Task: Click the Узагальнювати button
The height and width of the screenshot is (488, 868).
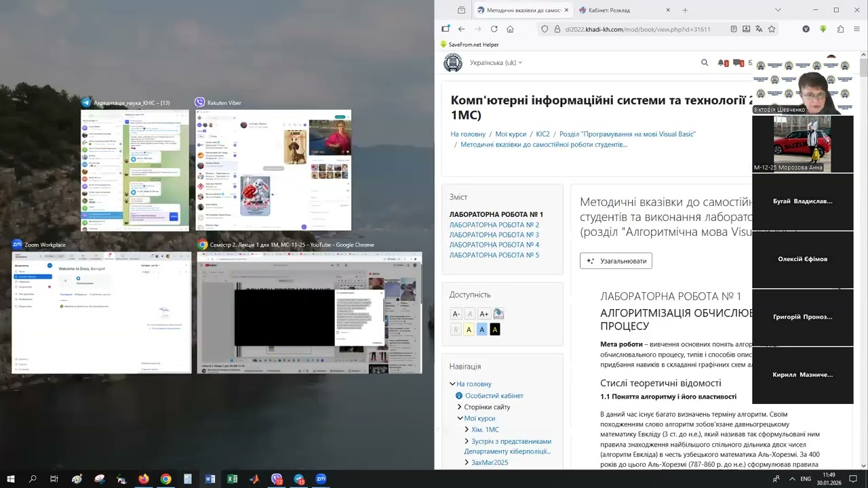Action: pyautogui.click(x=616, y=261)
